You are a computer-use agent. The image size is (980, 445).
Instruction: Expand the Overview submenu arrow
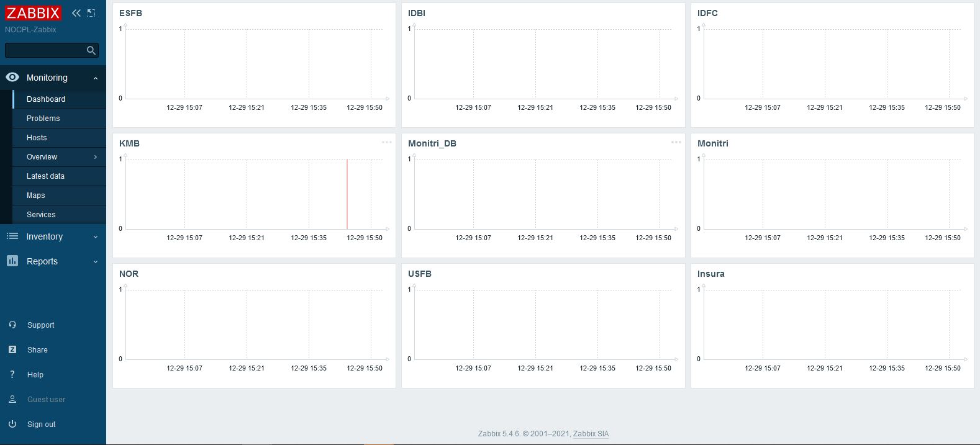coord(96,157)
